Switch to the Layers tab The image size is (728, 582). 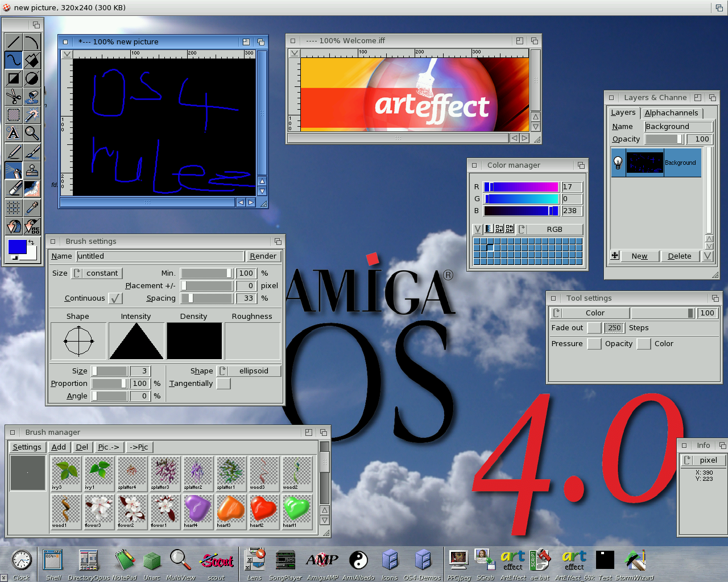pyautogui.click(x=623, y=113)
